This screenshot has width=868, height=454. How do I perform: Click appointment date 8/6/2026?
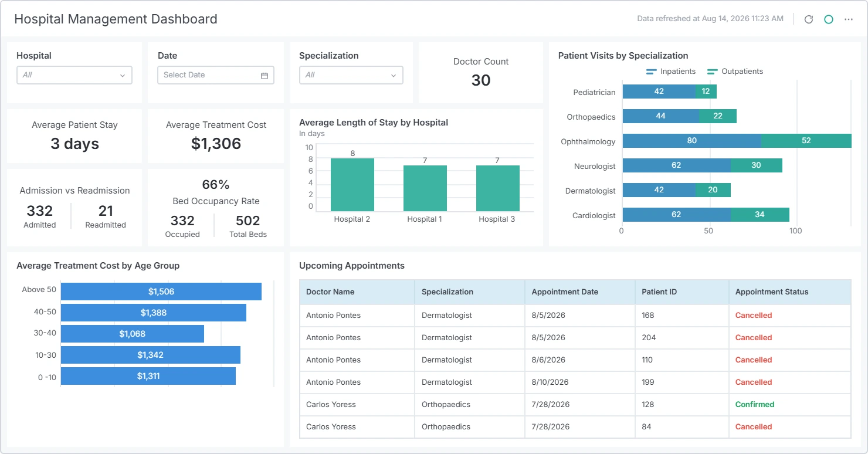(x=548, y=360)
